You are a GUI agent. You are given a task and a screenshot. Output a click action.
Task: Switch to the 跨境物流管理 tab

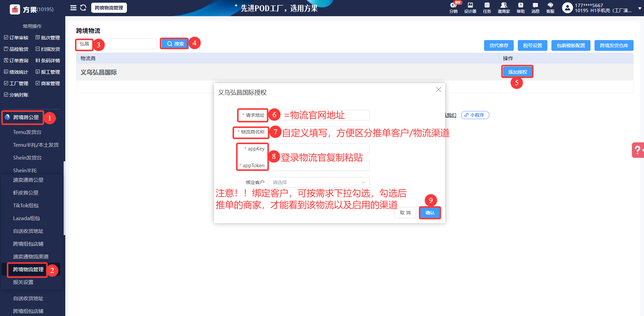(x=109, y=8)
